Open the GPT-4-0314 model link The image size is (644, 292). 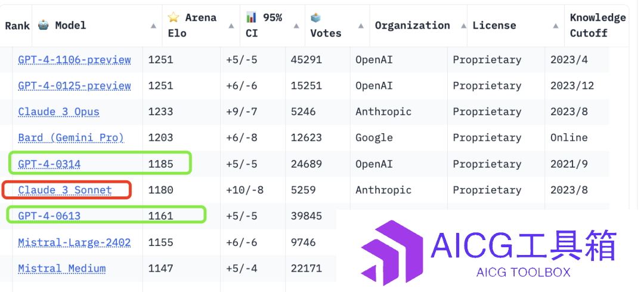(x=49, y=164)
